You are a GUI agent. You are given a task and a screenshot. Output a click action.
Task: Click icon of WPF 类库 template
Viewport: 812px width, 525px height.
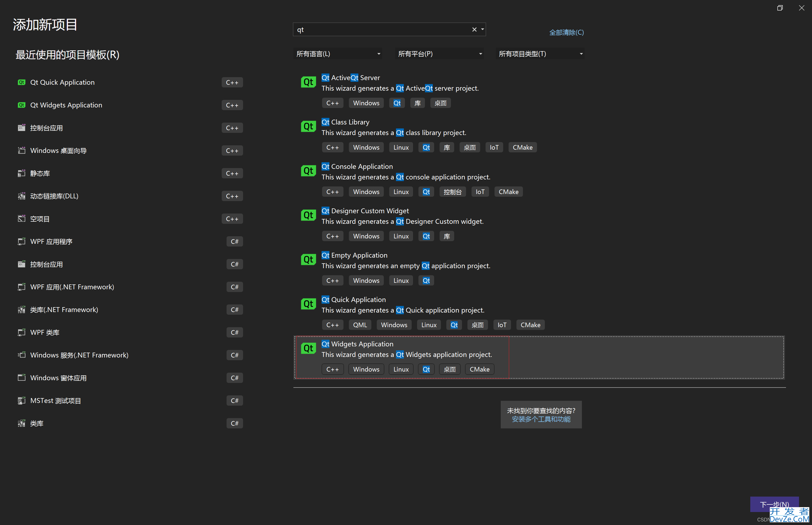(21, 332)
